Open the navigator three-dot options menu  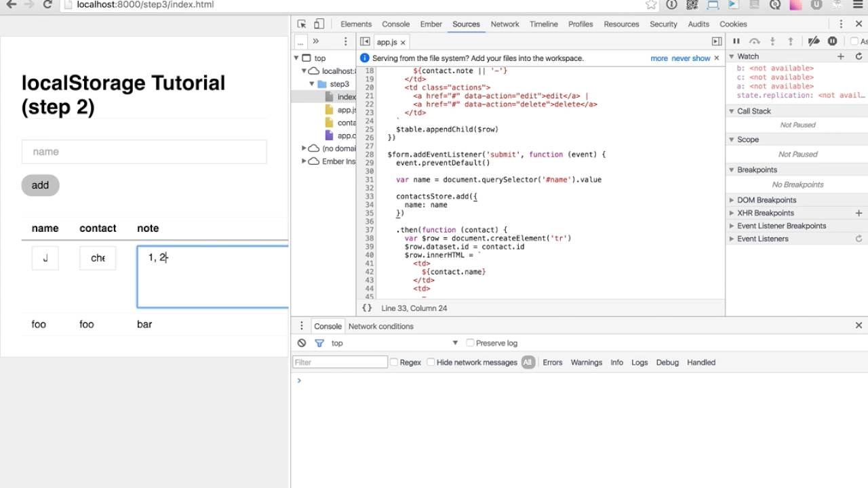(345, 41)
